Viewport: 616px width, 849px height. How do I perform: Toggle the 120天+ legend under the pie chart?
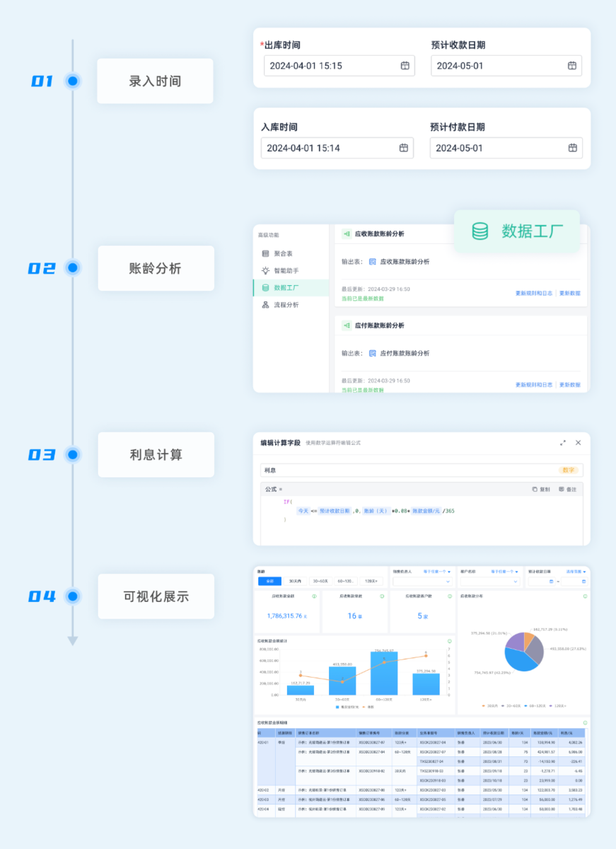click(559, 705)
